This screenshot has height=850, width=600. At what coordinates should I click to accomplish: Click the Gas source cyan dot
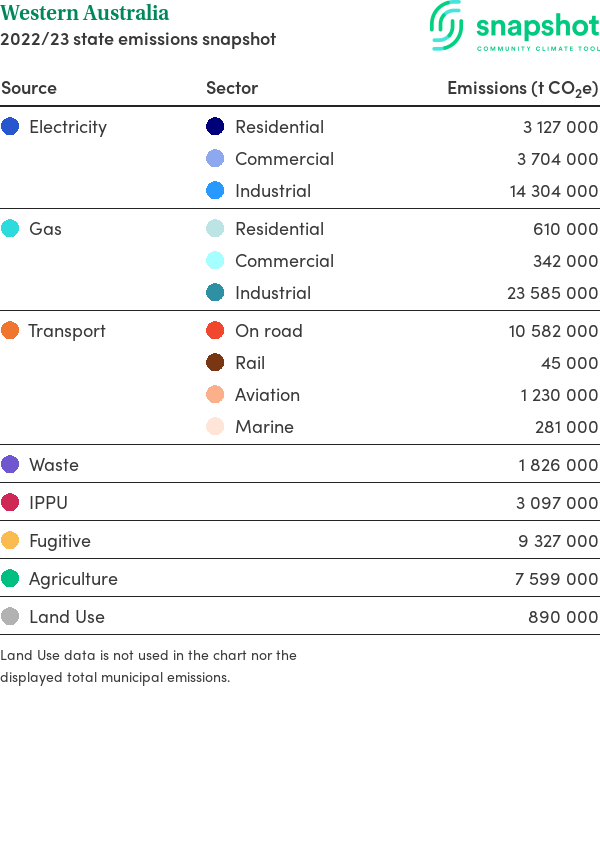pos(10,228)
